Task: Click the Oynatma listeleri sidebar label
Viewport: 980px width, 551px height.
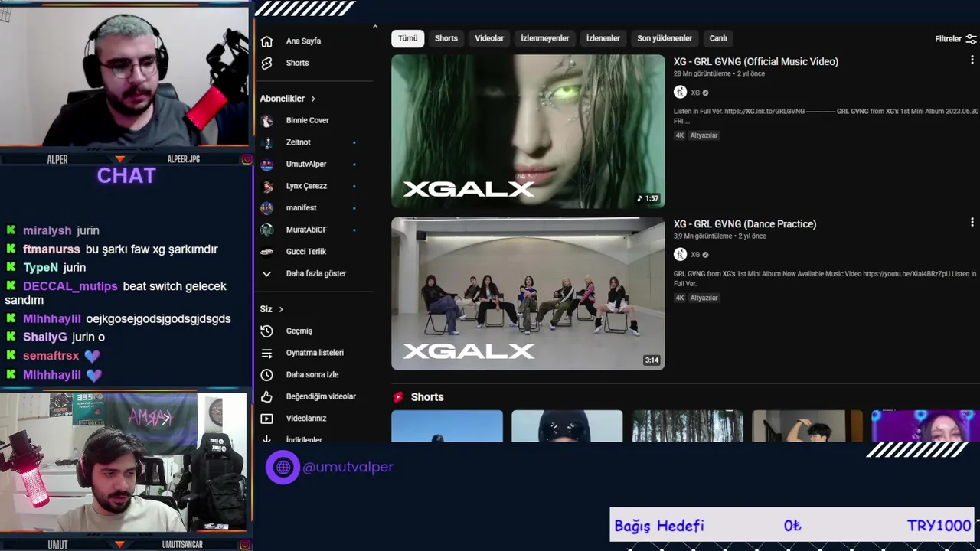Action: (x=315, y=353)
